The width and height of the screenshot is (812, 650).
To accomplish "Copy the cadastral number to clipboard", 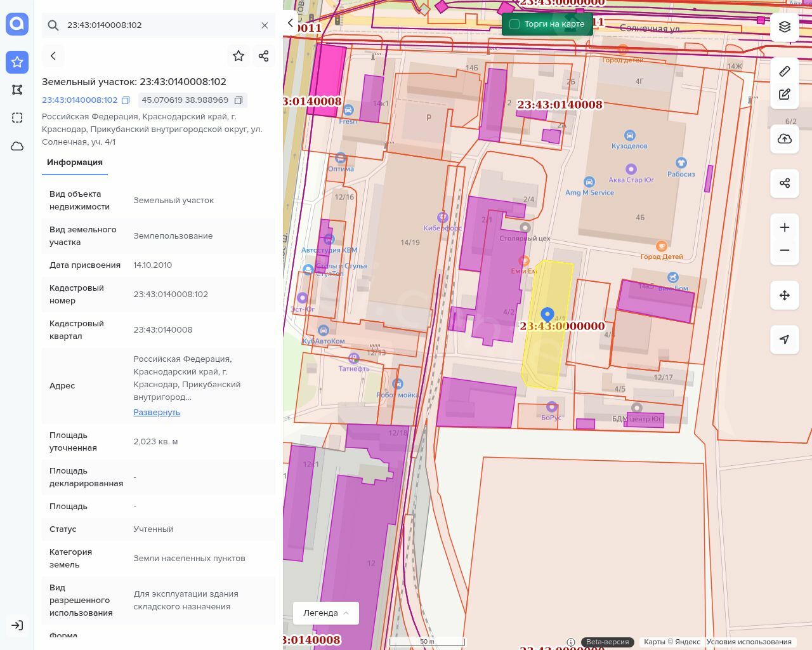I will point(126,100).
